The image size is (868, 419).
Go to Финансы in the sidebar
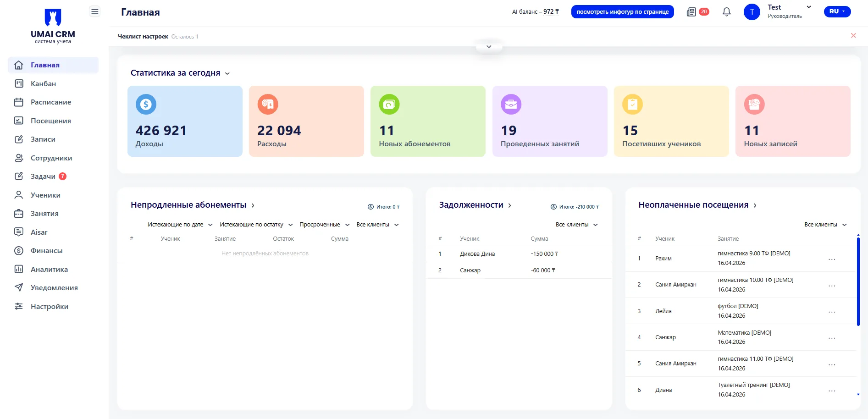point(46,251)
